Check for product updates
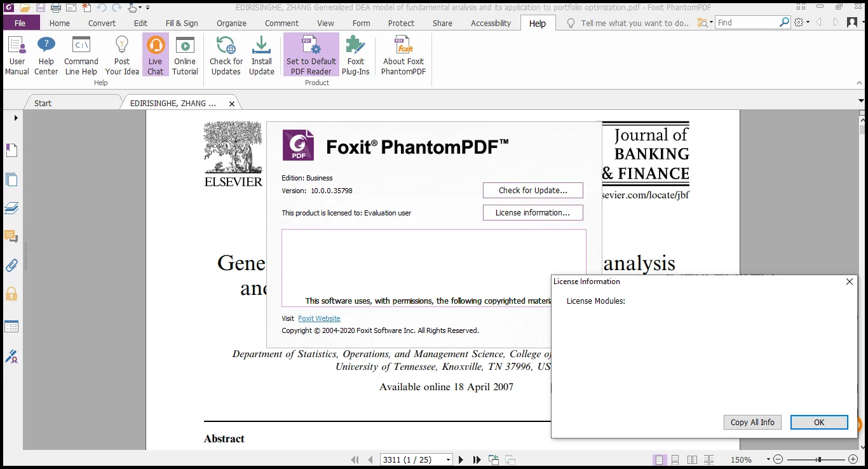Viewport: 868px width, 469px height. [226, 55]
